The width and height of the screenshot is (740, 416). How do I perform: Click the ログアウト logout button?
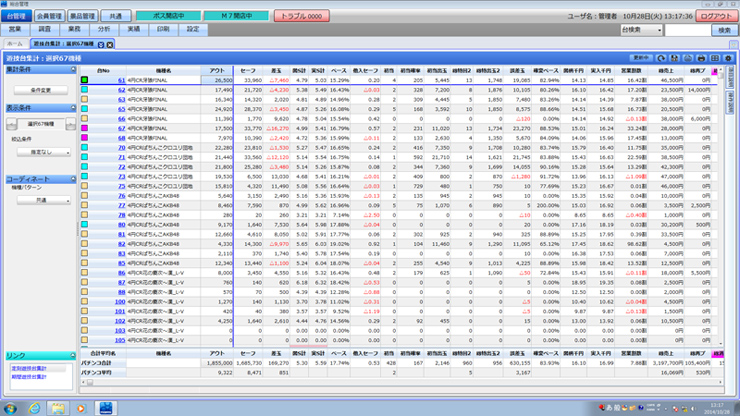(716, 16)
